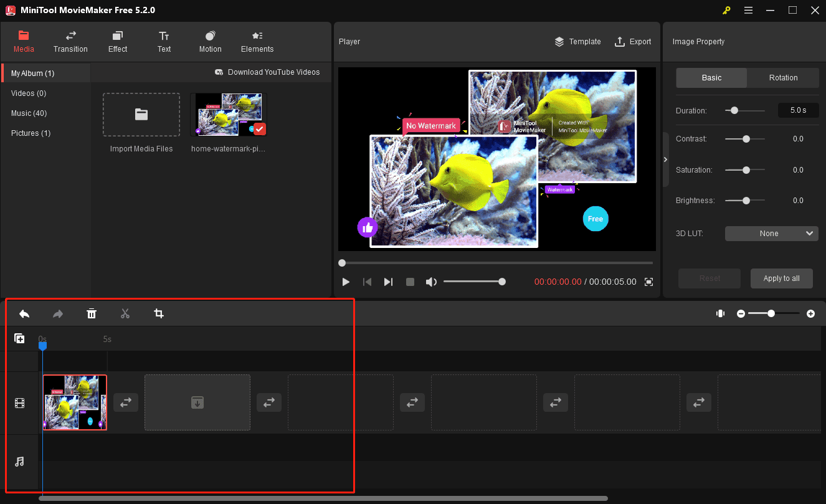826x504 pixels.
Task: Click Apply to all in Image Property
Action: click(781, 278)
